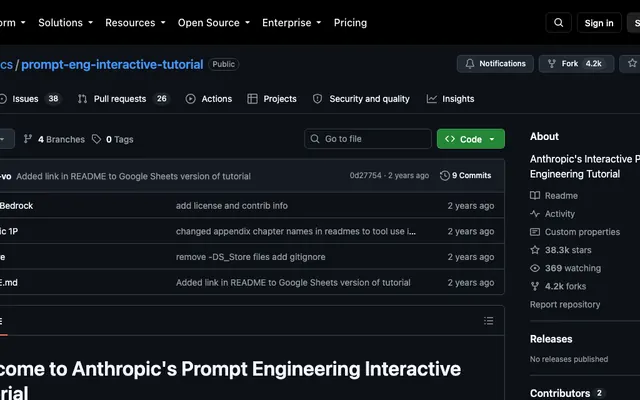Image resolution: width=640 pixels, height=400 pixels.
Task: Click the Actions play icon
Action: click(190, 99)
